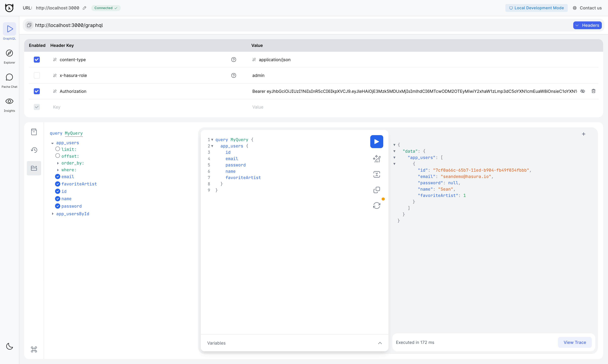Click Local Development Mode menu item
The width and height of the screenshot is (608, 364).
(536, 8)
